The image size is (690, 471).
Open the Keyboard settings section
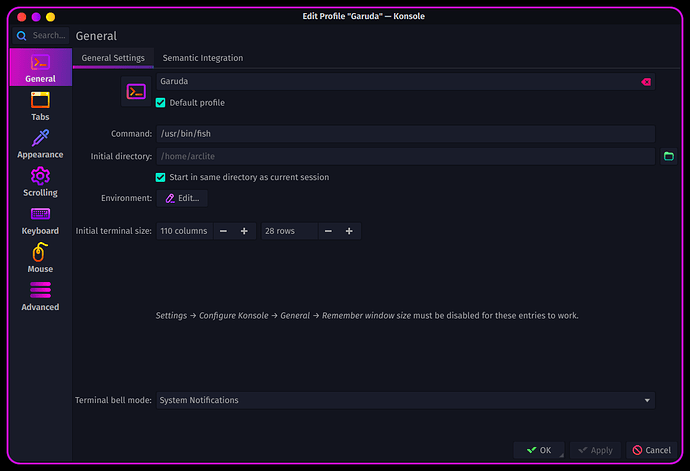(40, 220)
